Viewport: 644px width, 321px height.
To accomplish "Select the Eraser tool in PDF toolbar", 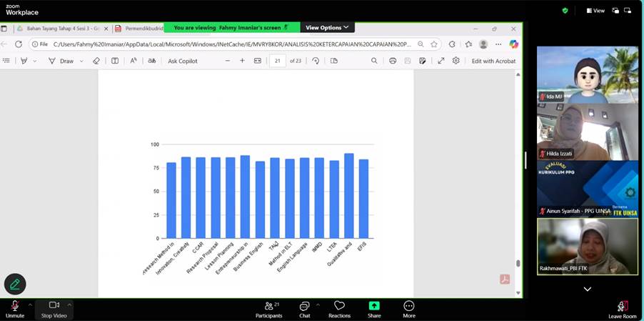I will click(x=96, y=61).
